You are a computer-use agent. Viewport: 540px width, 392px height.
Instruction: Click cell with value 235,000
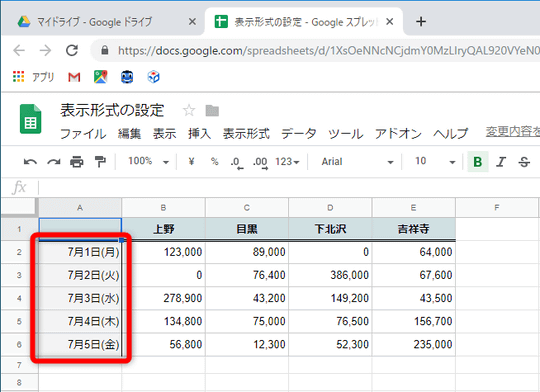pyautogui.click(x=413, y=344)
